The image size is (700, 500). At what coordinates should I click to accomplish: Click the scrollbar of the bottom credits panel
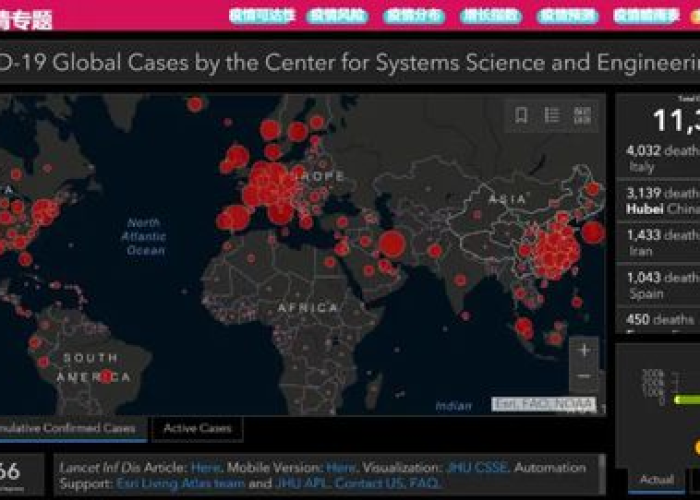pyautogui.click(x=602, y=474)
